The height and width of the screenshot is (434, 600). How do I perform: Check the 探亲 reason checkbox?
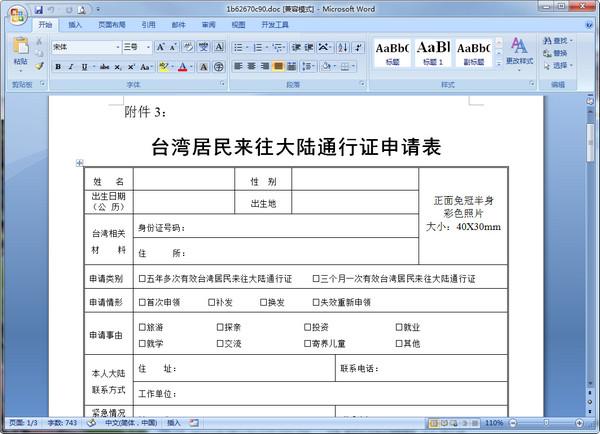220,327
